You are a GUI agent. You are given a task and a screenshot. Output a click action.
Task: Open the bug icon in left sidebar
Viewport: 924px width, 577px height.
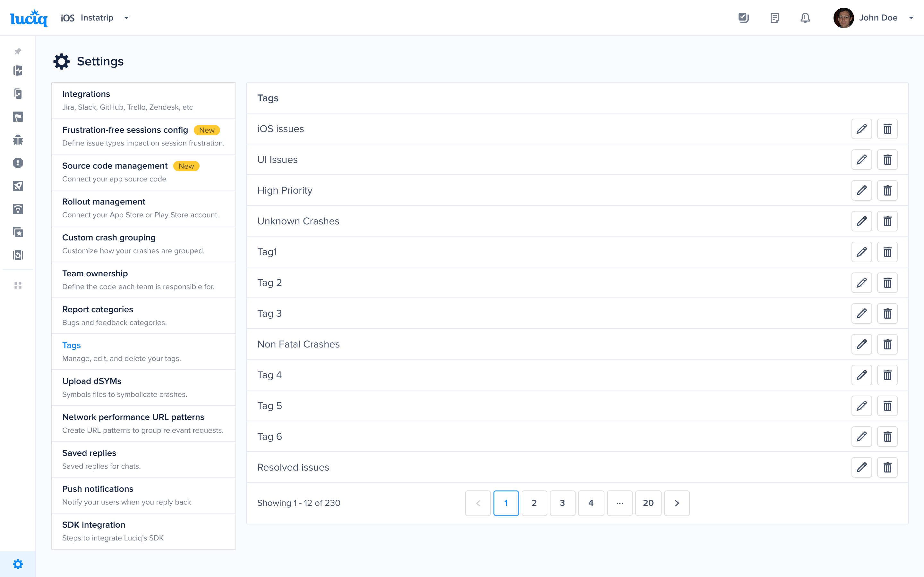(x=18, y=140)
